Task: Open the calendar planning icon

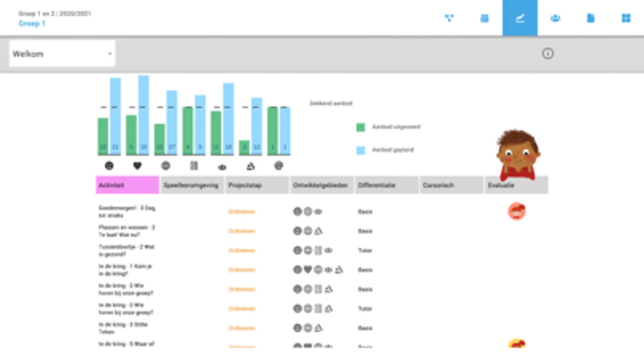Action: 485,18
